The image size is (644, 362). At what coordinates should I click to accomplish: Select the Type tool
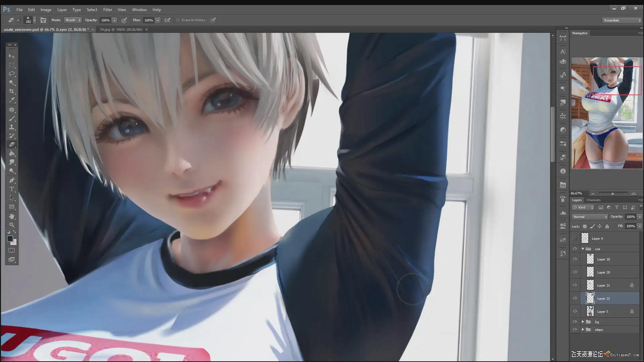point(12,189)
